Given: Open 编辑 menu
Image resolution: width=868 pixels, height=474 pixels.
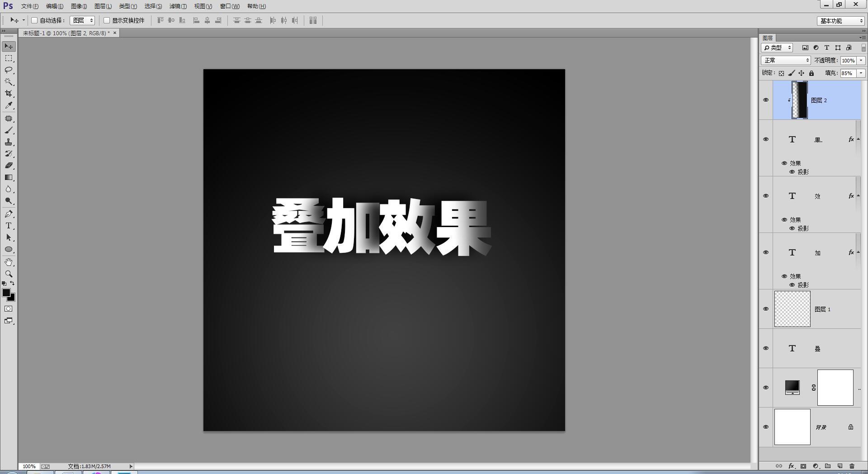Looking at the screenshot, I should (55, 6).
